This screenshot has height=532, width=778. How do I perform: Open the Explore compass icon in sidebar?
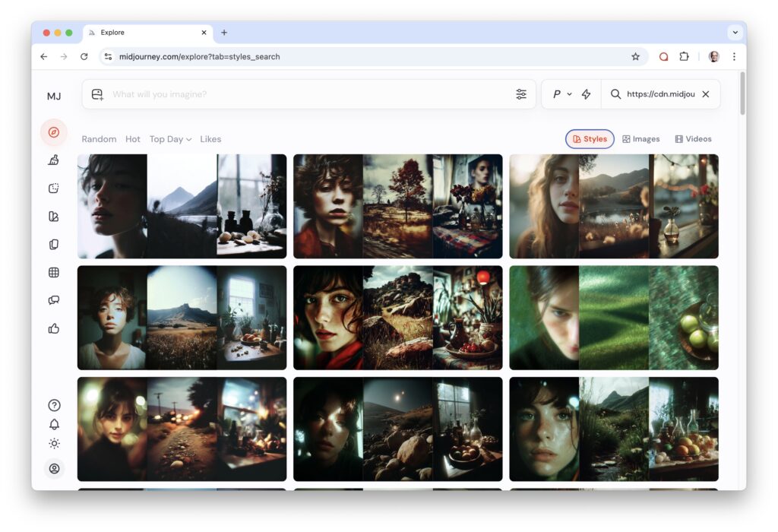click(53, 132)
